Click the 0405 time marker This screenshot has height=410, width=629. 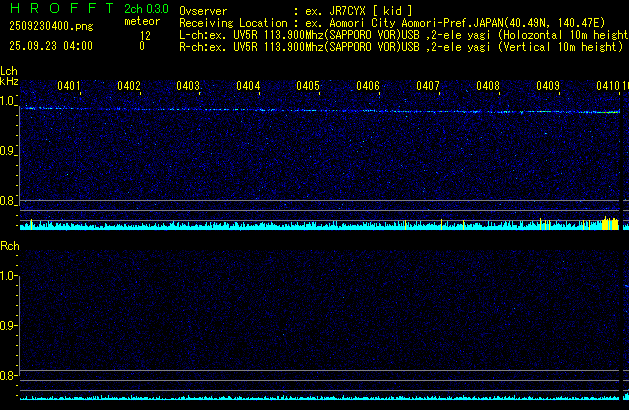tap(308, 87)
